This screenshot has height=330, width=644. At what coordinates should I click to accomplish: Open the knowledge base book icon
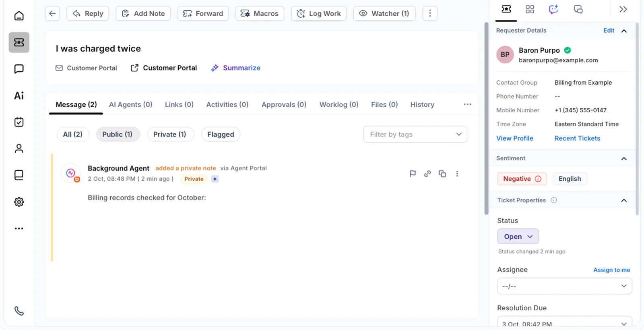tap(19, 175)
